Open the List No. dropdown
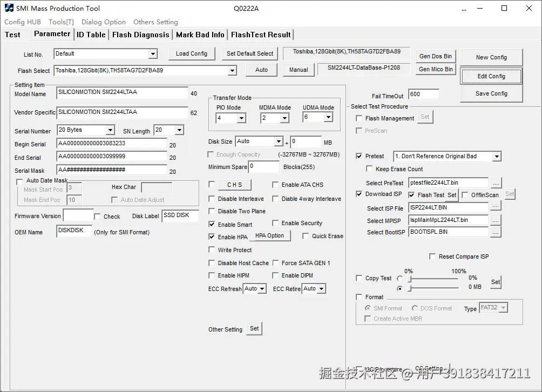Image resolution: width=542 pixels, height=392 pixels. click(152, 54)
